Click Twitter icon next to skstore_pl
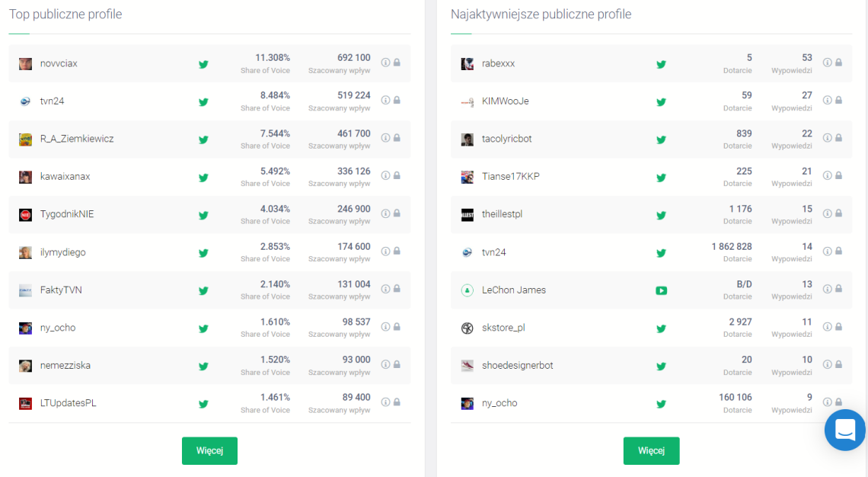The width and height of the screenshot is (868, 477). [661, 328]
